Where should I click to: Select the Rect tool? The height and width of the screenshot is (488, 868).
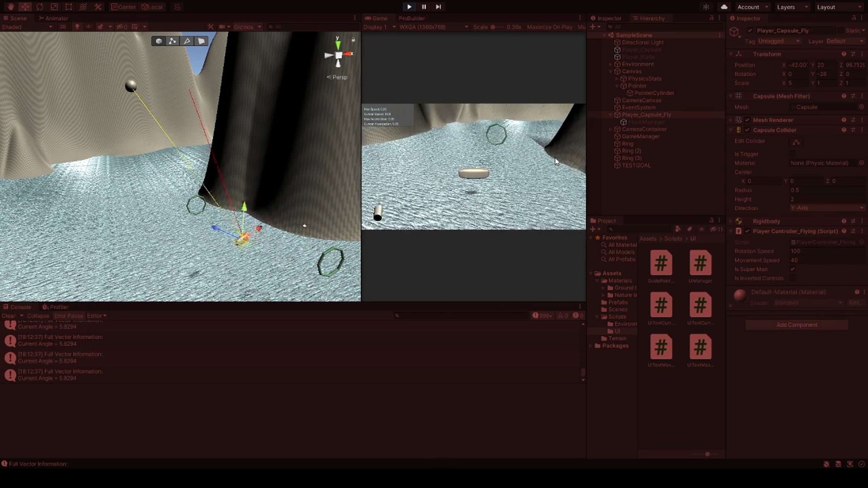click(68, 7)
